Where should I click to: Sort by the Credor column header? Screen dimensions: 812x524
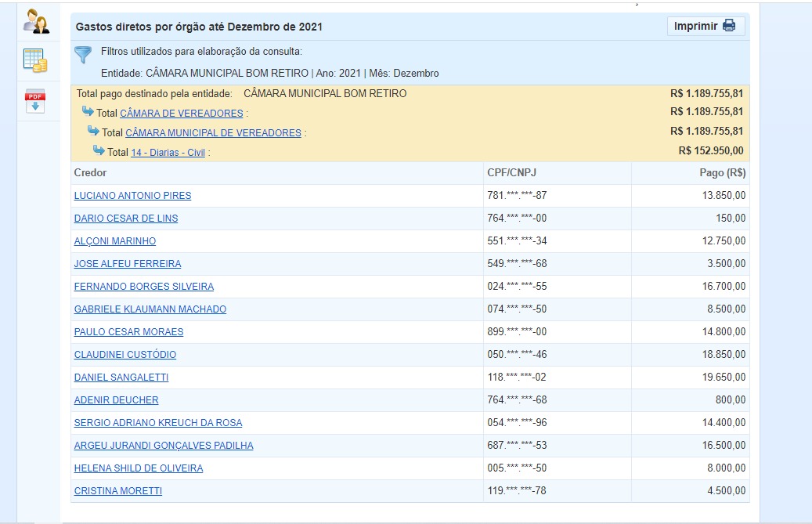tap(90, 172)
